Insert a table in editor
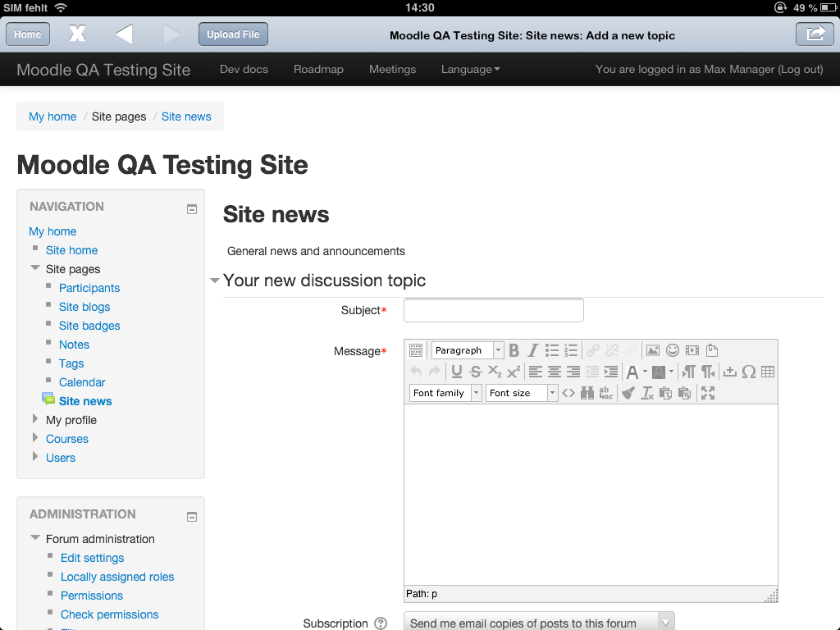The height and width of the screenshot is (630, 840). click(768, 372)
